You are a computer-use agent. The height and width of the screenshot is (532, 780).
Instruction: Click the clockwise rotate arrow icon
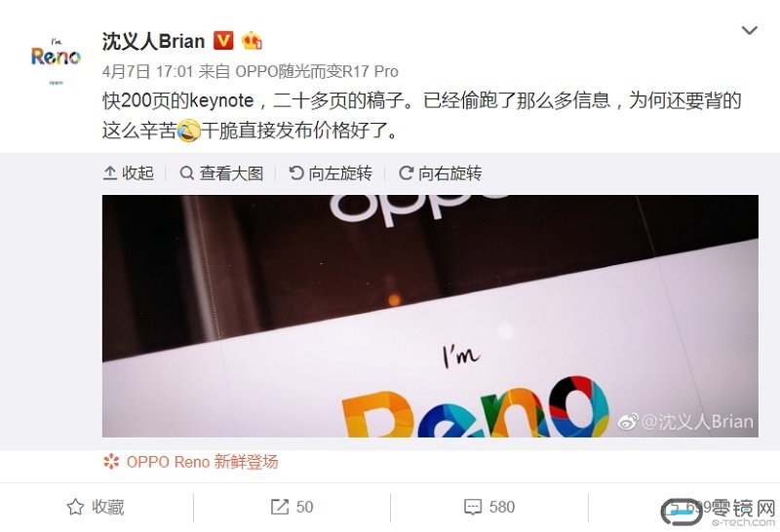406,173
